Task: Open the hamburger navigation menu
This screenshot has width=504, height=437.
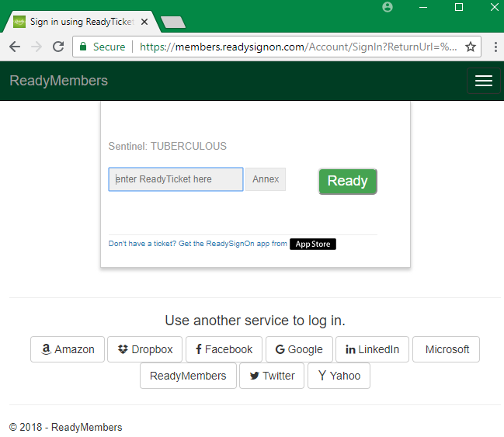Action: 484,81
